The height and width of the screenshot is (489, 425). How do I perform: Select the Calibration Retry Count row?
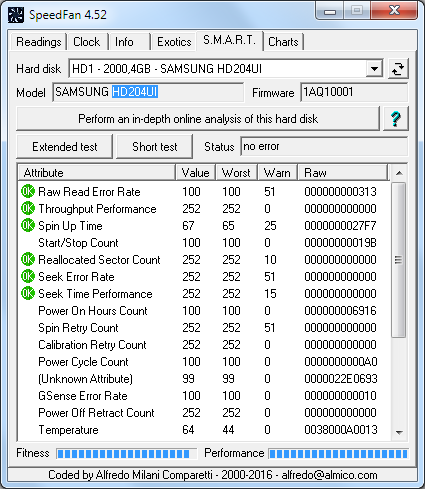(204, 345)
